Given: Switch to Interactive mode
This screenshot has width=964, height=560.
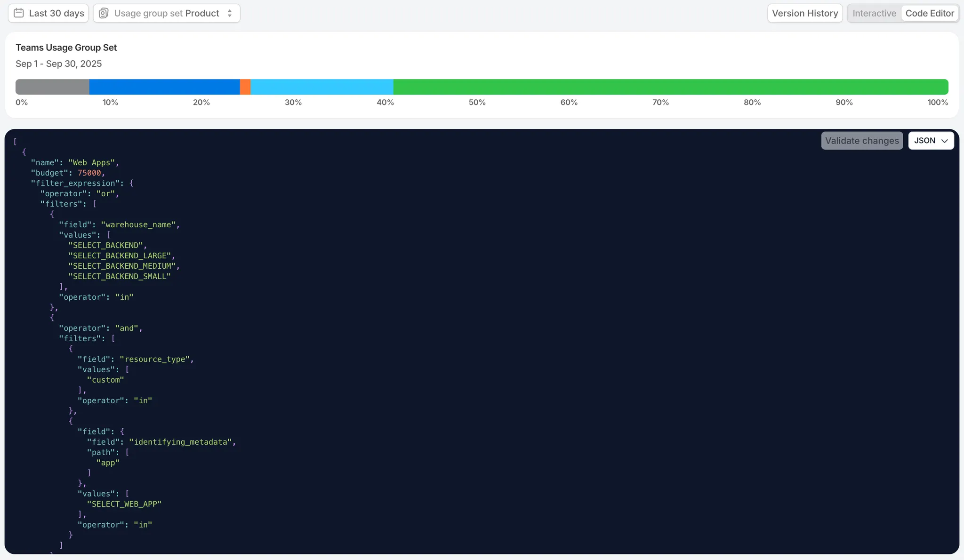Looking at the screenshot, I should (x=874, y=13).
